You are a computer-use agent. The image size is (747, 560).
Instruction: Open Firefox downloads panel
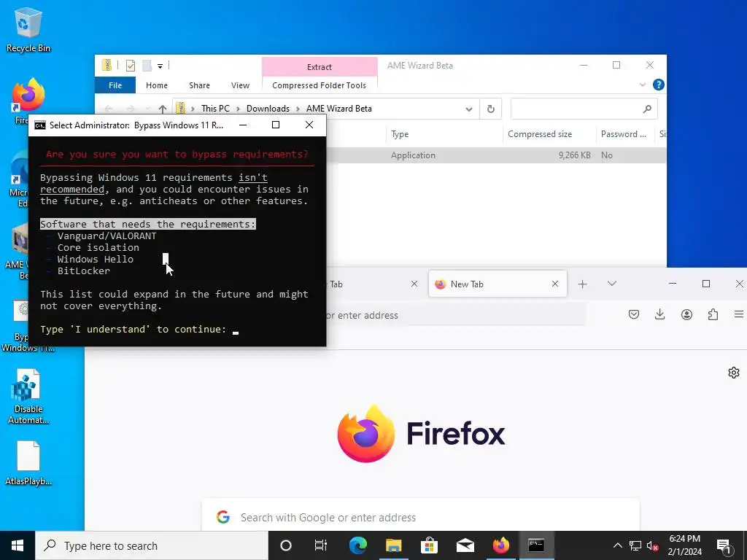click(x=659, y=314)
